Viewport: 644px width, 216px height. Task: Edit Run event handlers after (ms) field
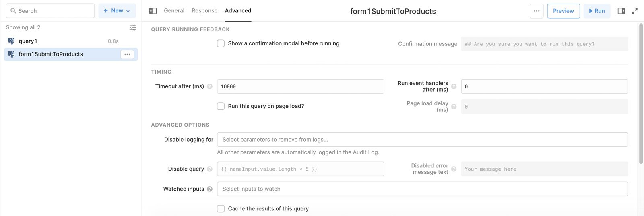[545, 86]
